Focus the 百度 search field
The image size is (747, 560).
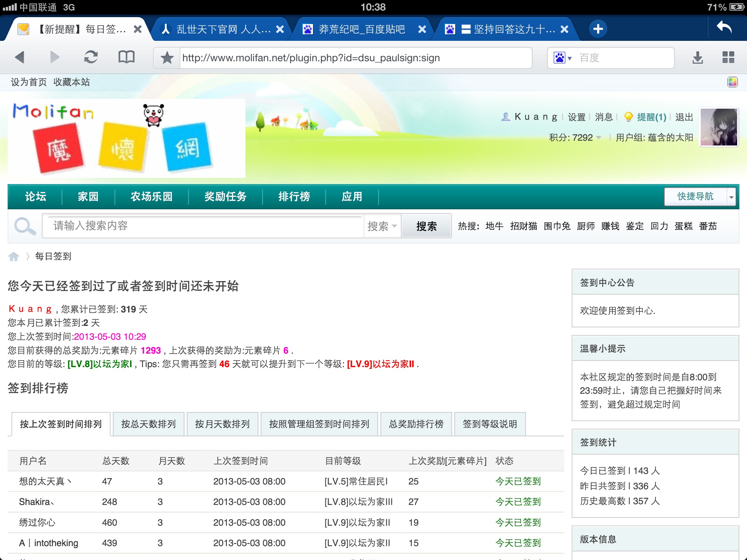(624, 58)
